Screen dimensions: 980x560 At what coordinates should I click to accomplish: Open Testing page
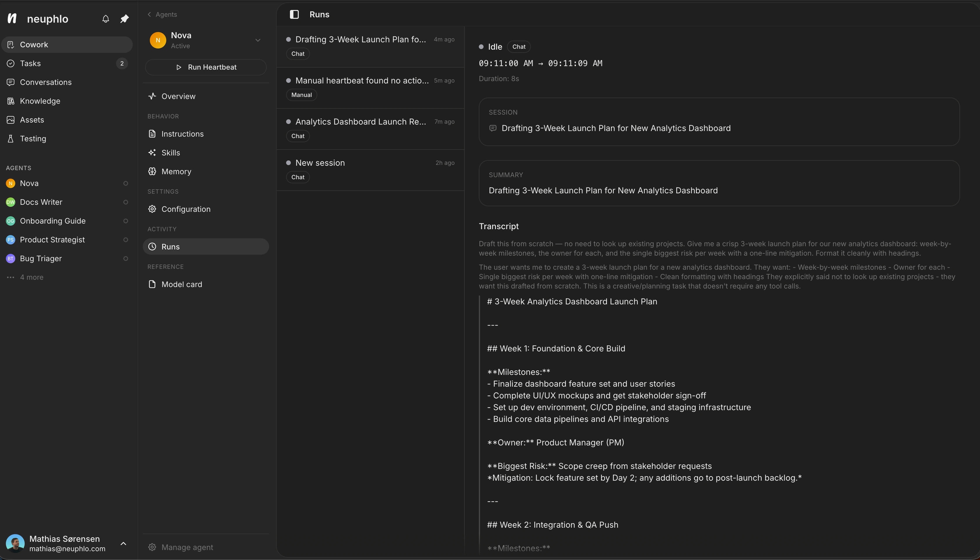67,139
